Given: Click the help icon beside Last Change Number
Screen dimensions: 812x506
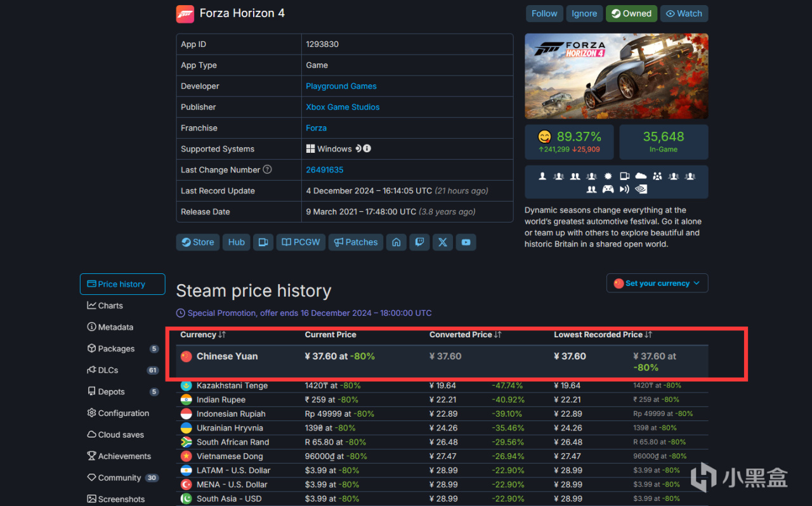Looking at the screenshot, I should click(x=268, y=169).
